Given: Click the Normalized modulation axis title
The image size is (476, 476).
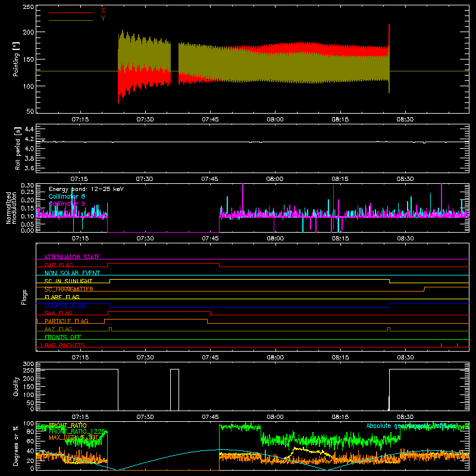Looking at the screenshot, I should point(11,208).
